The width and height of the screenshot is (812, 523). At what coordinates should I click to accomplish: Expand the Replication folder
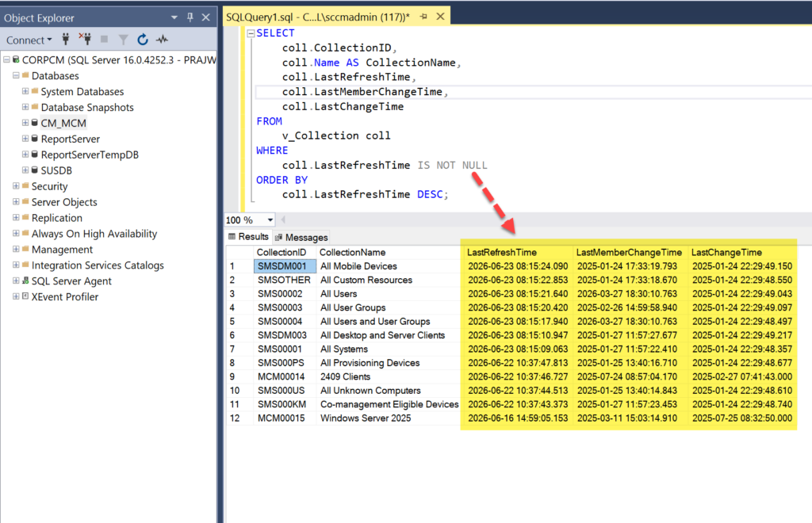16,217
